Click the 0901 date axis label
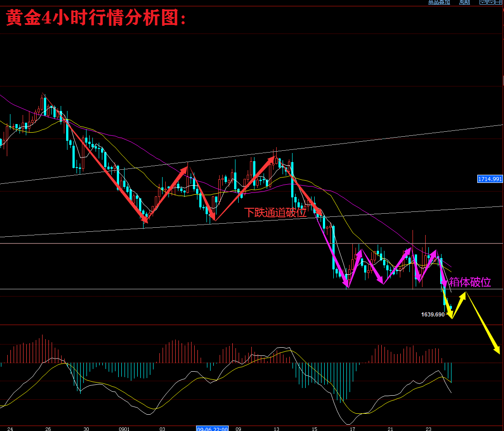The image size is (504, 431). click(x=124, y=429)
